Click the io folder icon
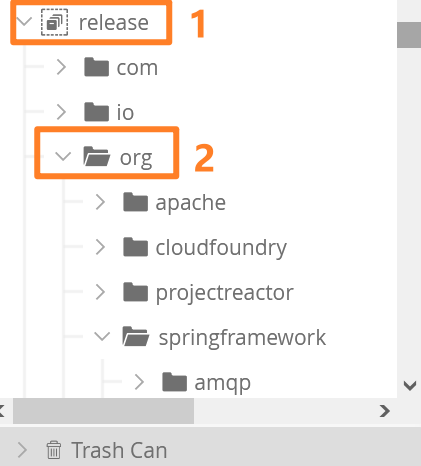This screenshot has width=421, height=466. coord(96,112)
